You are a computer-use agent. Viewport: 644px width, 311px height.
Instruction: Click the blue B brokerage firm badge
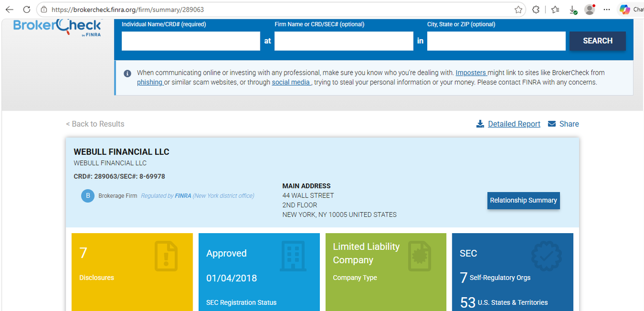pyautogui.click(x=87, y=196)
